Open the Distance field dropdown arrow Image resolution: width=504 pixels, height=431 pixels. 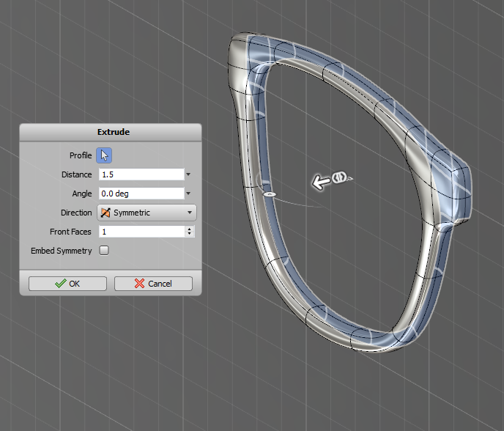click(188, 174)
